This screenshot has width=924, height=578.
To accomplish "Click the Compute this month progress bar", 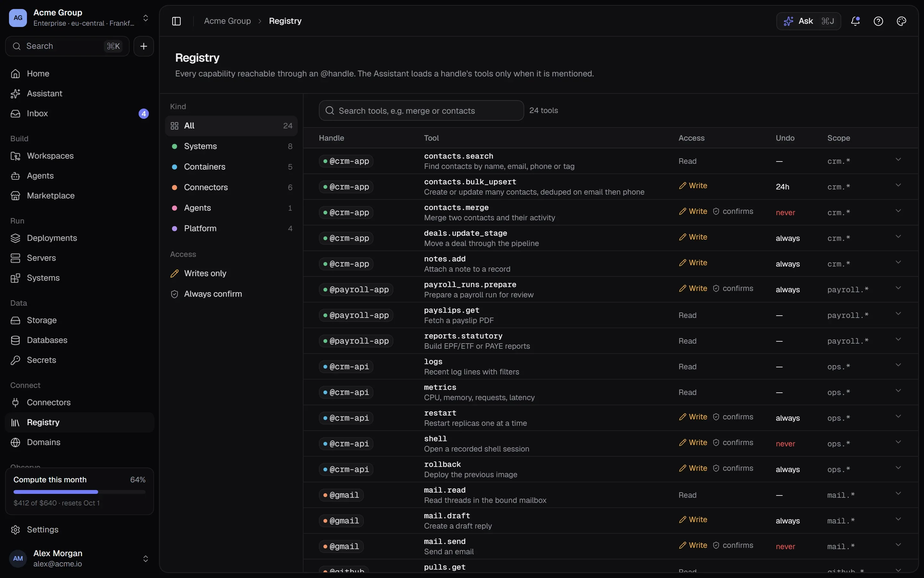I will tap(80, 492).
